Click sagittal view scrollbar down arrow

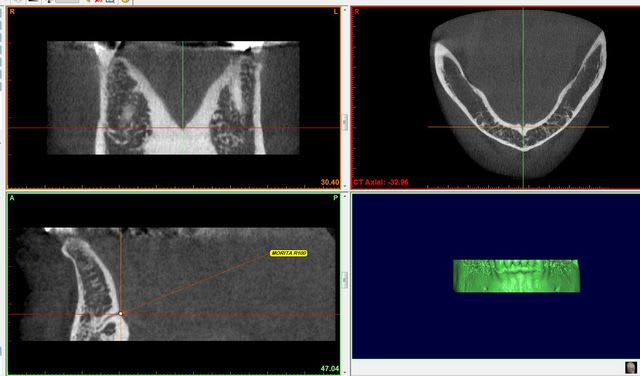pyautogui.click(x=345, y=372)
